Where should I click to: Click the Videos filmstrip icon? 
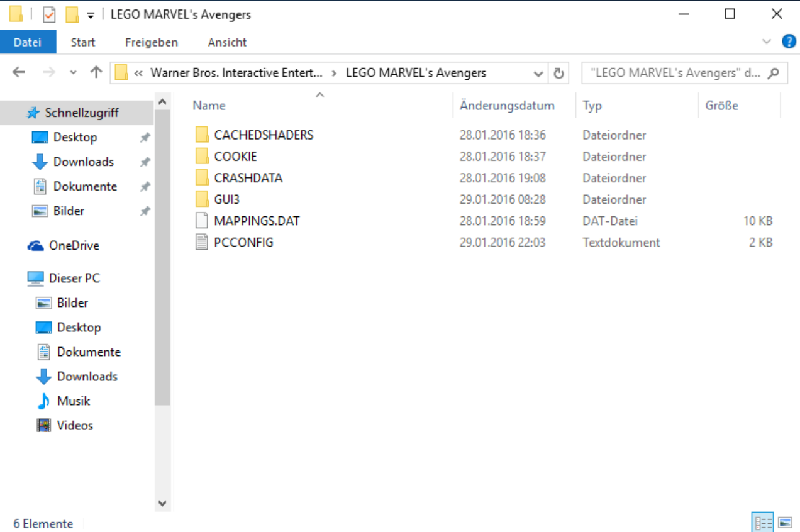(x=43, y=425)
